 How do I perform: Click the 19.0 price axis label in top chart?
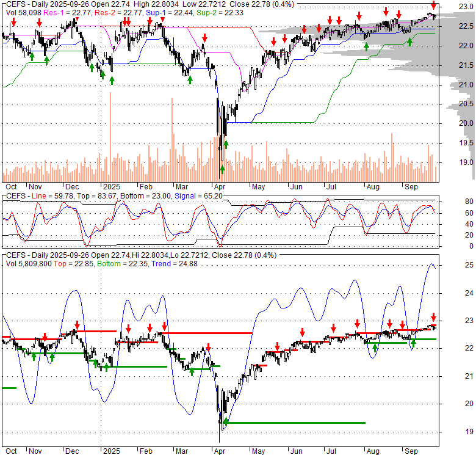(466, 162)
